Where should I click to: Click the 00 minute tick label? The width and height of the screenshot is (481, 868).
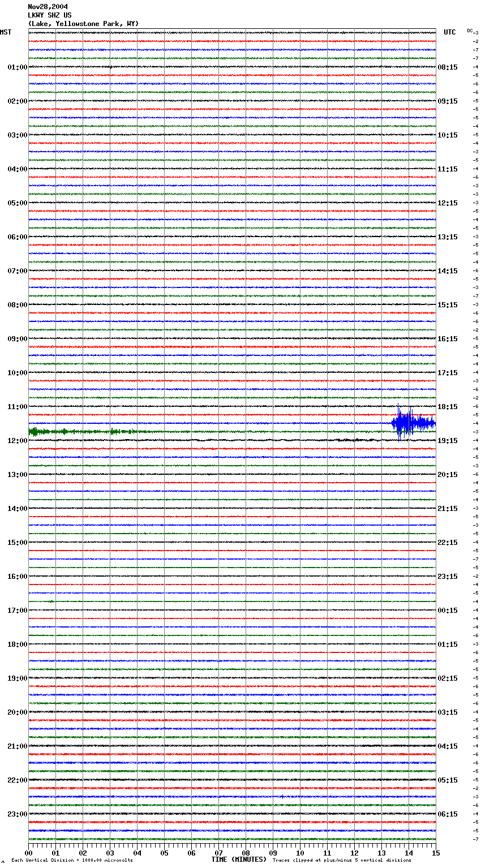[28, 853]
